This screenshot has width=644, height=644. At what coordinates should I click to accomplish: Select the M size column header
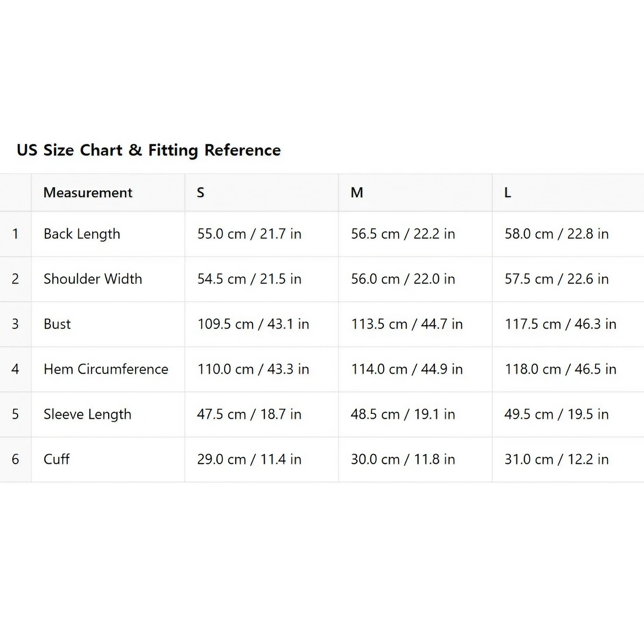[415, 193]
